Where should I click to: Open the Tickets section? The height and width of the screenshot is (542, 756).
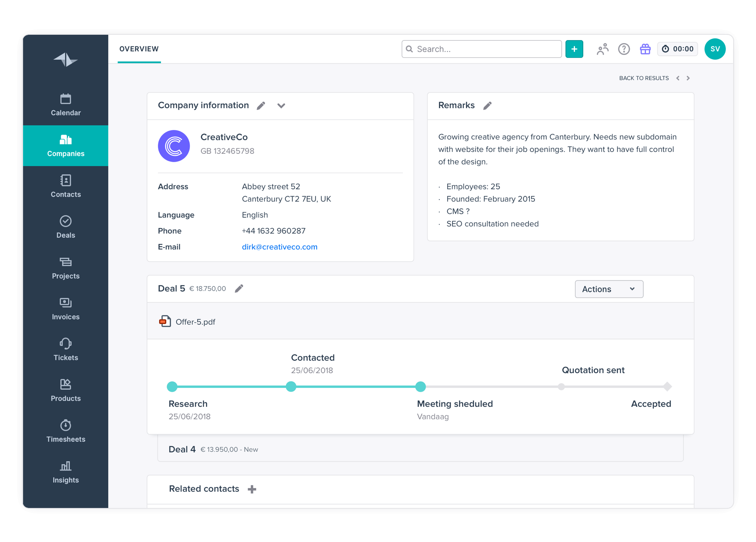[x=65, y=350]
